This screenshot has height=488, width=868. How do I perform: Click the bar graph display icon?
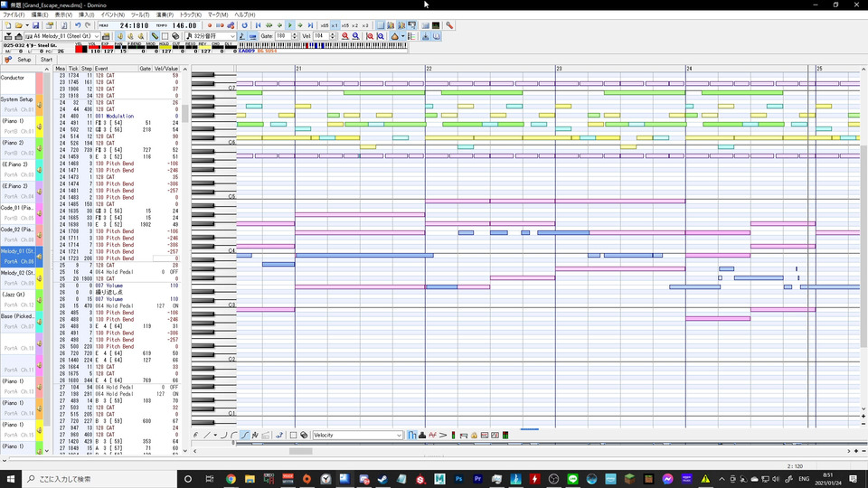pos(412,436)
